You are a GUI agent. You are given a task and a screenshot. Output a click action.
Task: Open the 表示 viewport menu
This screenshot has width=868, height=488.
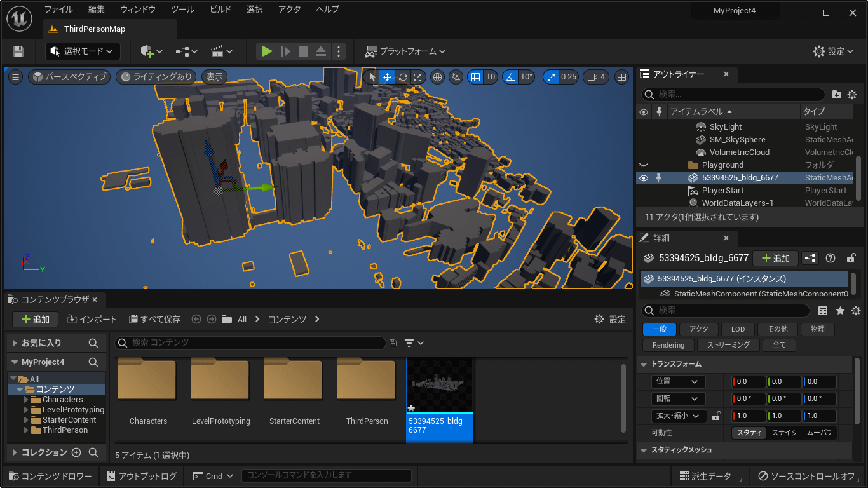(215, 77)
